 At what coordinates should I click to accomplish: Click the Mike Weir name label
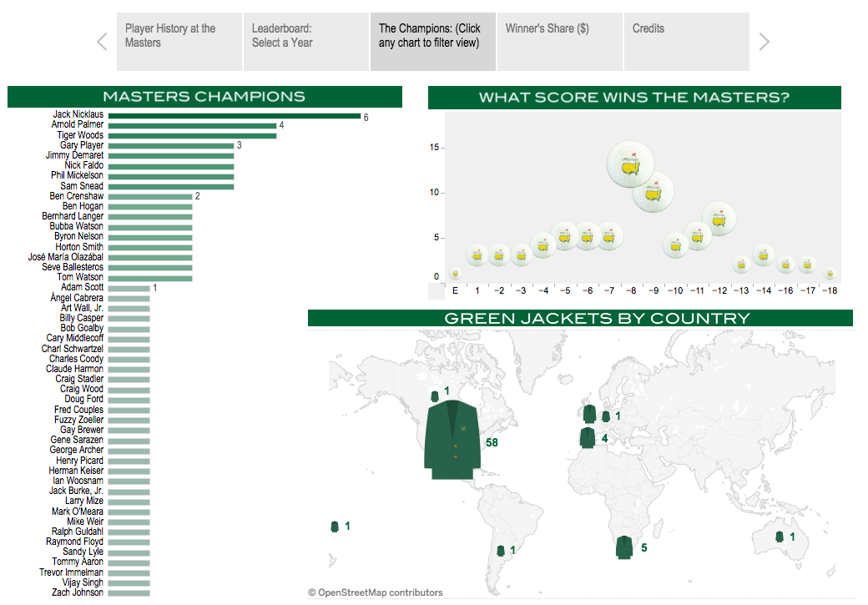point(85,522)
